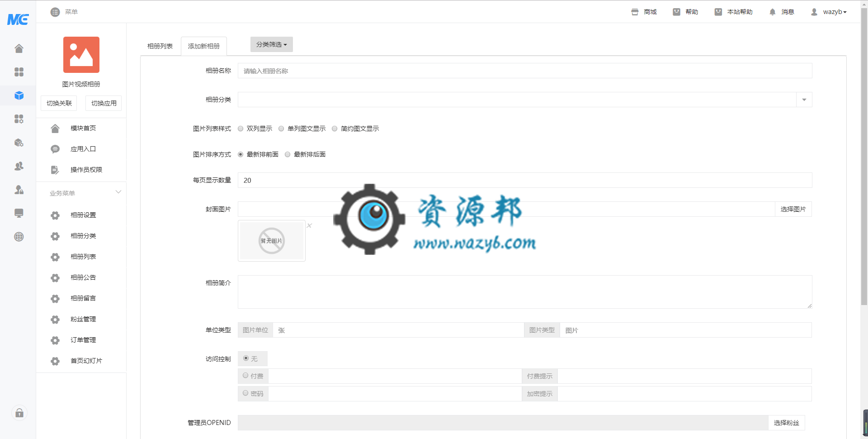Viewport: 868px width, 439px height.
Task: Click gear icon beside 粉丝管理
Action: 55,320
